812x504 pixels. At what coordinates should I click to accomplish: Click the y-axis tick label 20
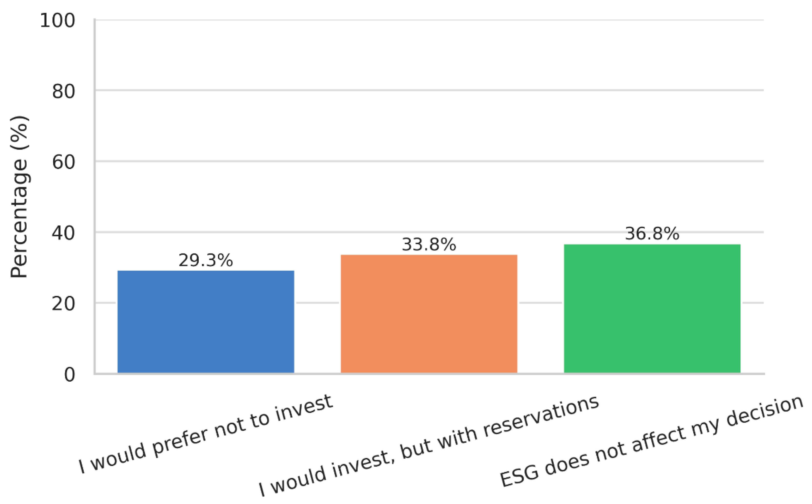[63, 304]
